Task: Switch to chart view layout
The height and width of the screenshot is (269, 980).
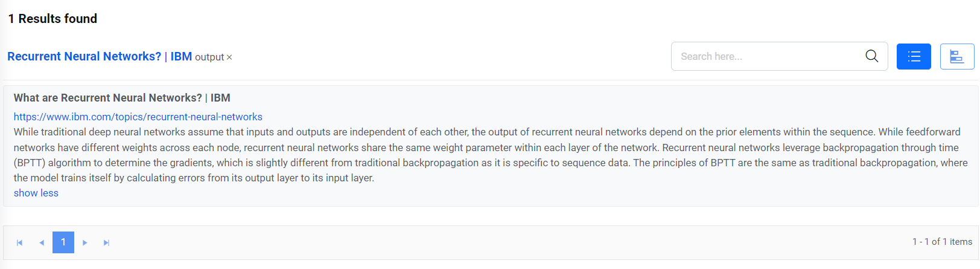Action: coord(956,57)
